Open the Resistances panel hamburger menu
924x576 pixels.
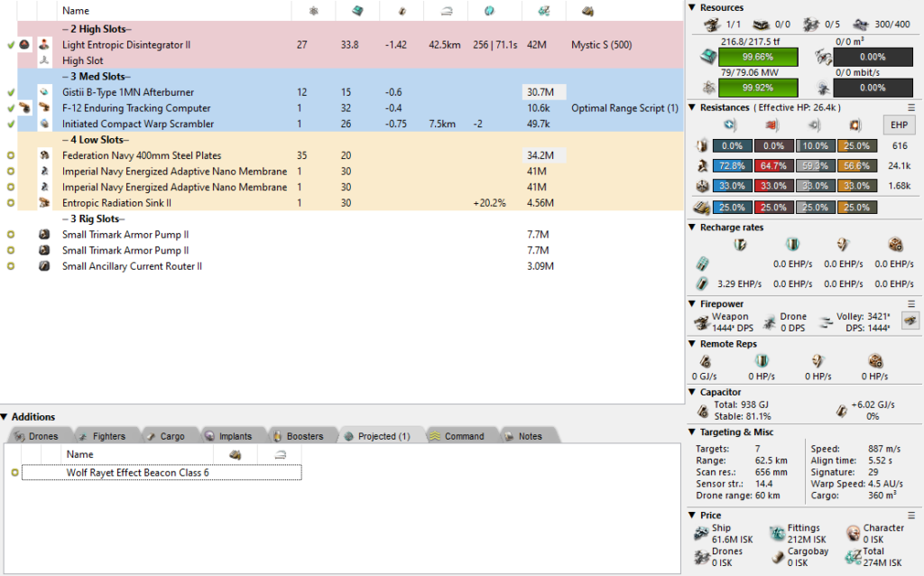click(910, 107)
